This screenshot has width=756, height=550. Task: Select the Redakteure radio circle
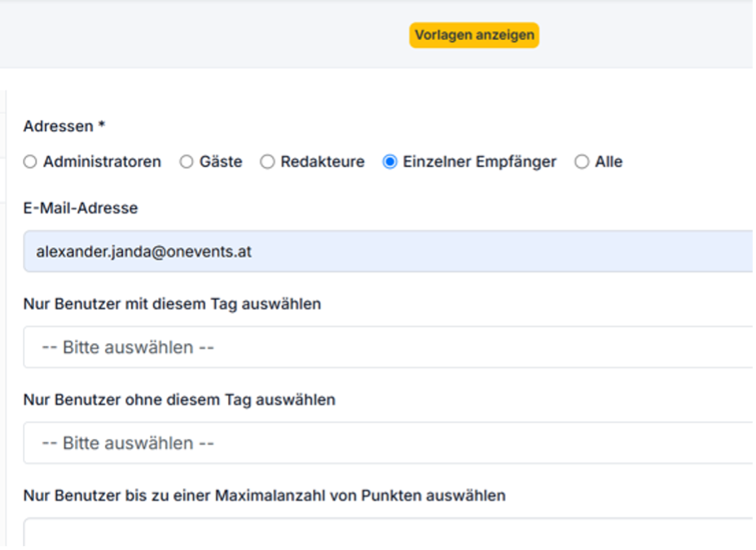[267, 162]
